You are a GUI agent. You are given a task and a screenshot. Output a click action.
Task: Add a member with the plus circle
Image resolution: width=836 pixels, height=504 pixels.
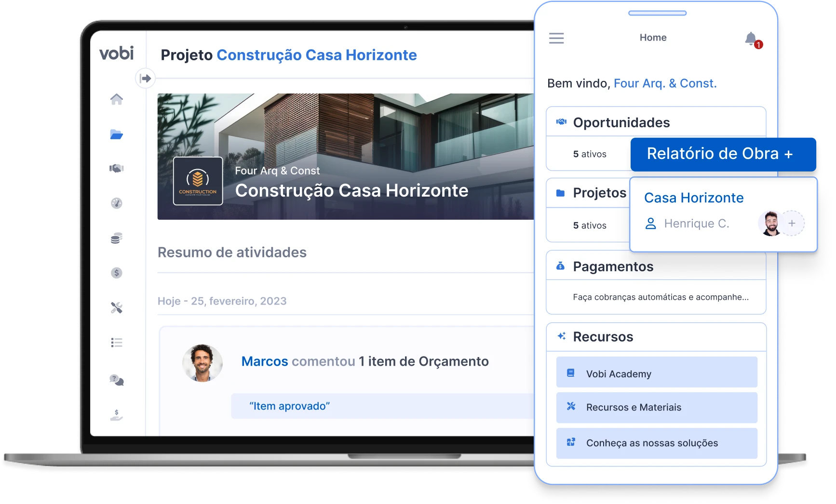pos(792,224)
